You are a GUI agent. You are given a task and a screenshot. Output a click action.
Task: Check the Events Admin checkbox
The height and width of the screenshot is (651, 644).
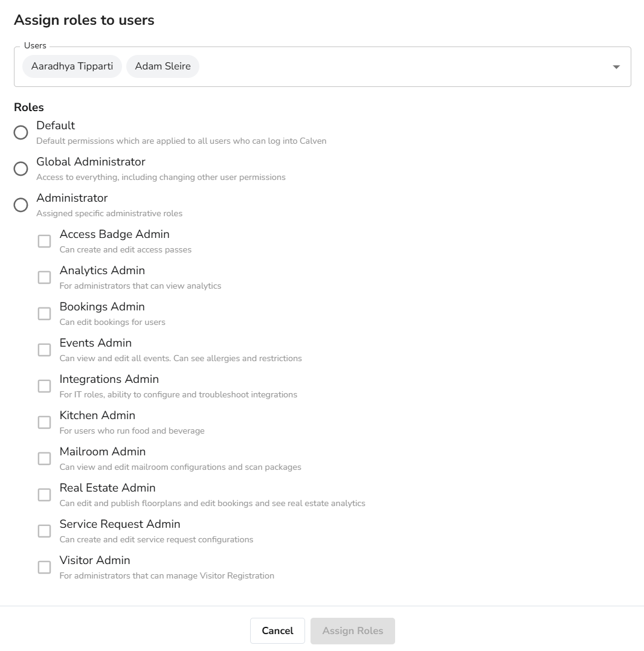pos(44,350)
